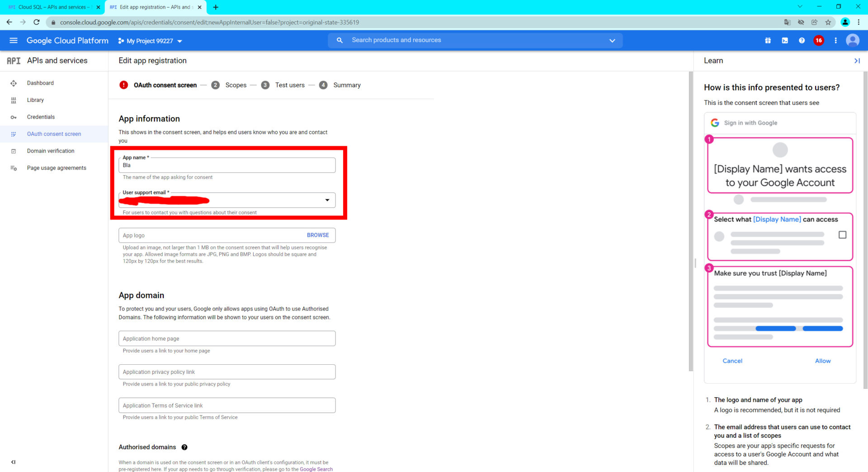Open the User support email dropdown
The image size is (868, 472).
point(227,200)
